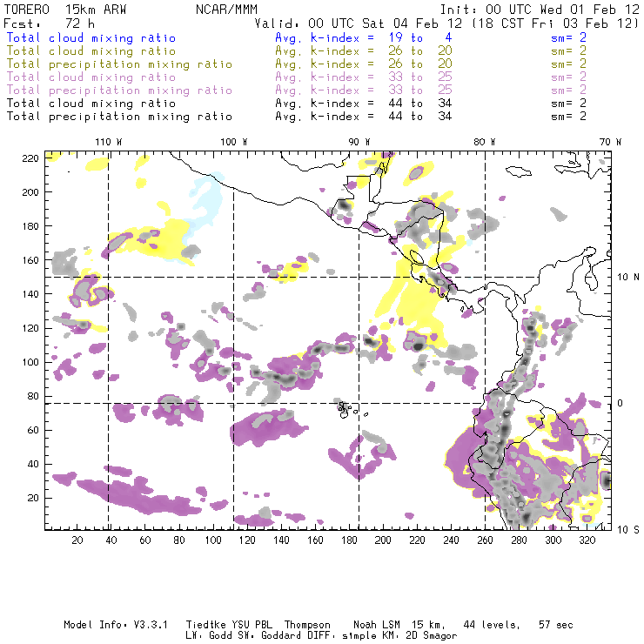Click the "10 N" latitude label
The width and height of the screenshot is (644, 644).
point(628,278)
